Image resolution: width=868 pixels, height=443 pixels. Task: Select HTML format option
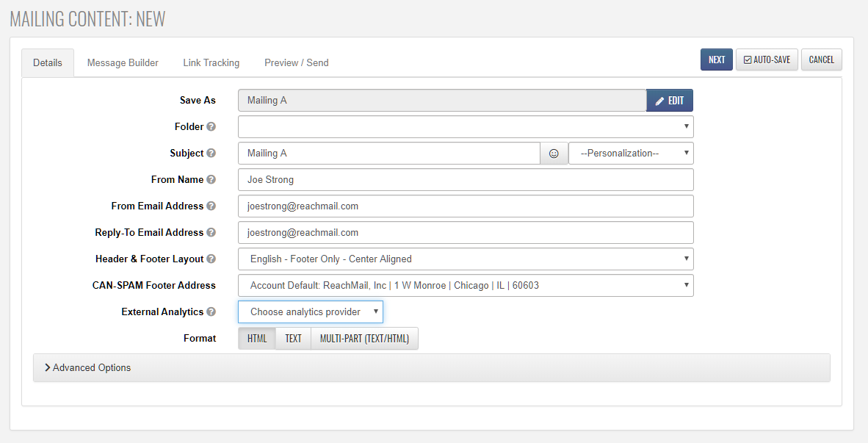point(257,339)
